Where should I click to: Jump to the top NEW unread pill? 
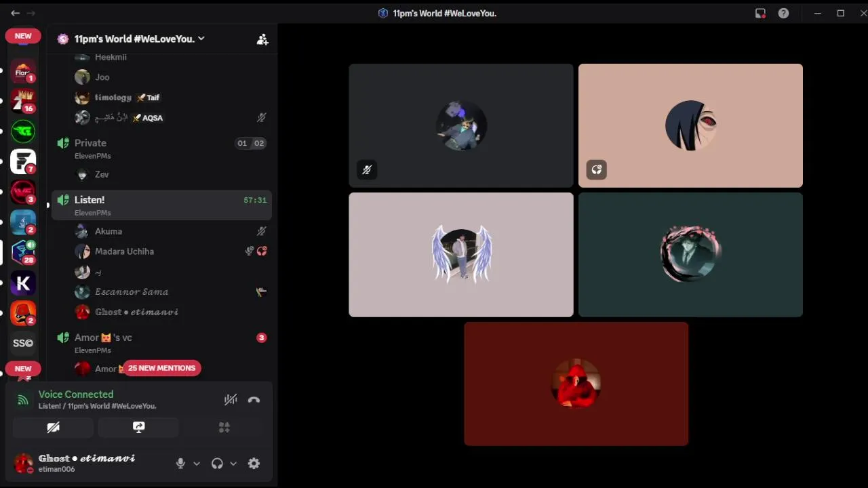(23, 36)
